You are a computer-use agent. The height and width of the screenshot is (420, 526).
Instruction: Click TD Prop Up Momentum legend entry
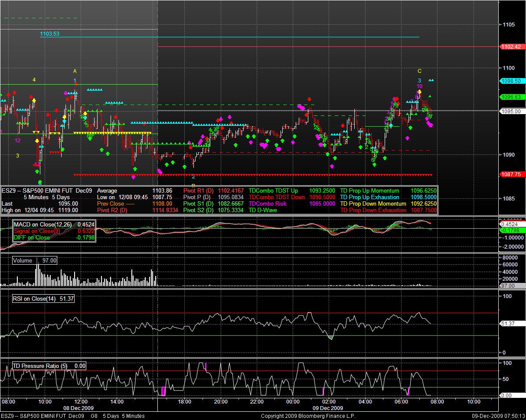coord(370,190)
